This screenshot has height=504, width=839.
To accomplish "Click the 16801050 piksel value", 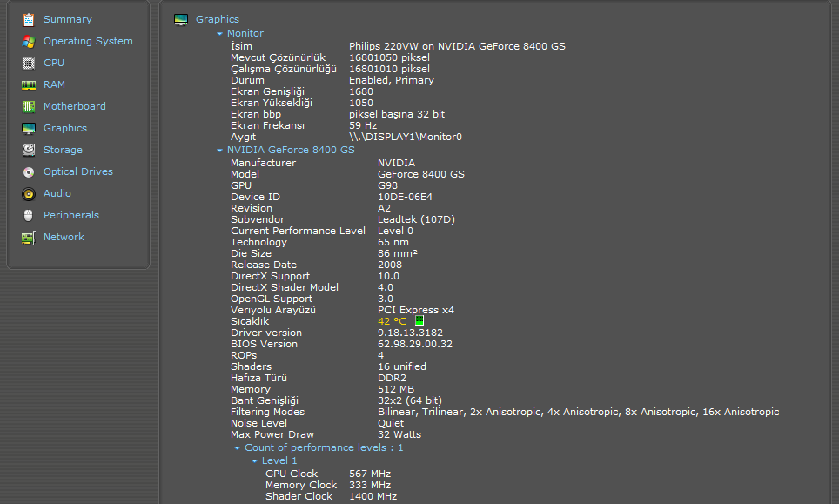I will click(389, 57).
